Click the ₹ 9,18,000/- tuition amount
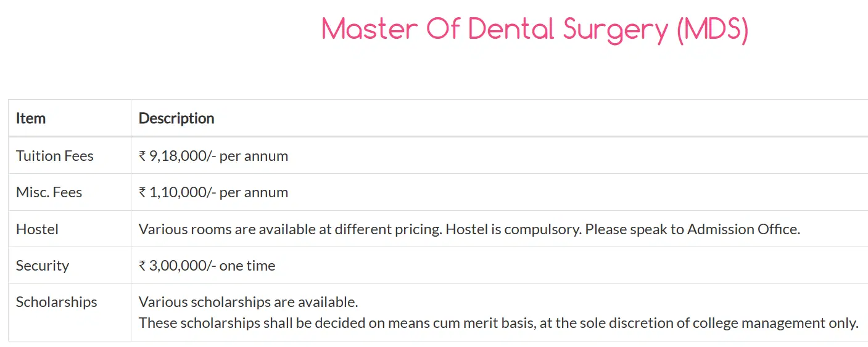This screenshot has width=868, height=347. coord(177,156)
